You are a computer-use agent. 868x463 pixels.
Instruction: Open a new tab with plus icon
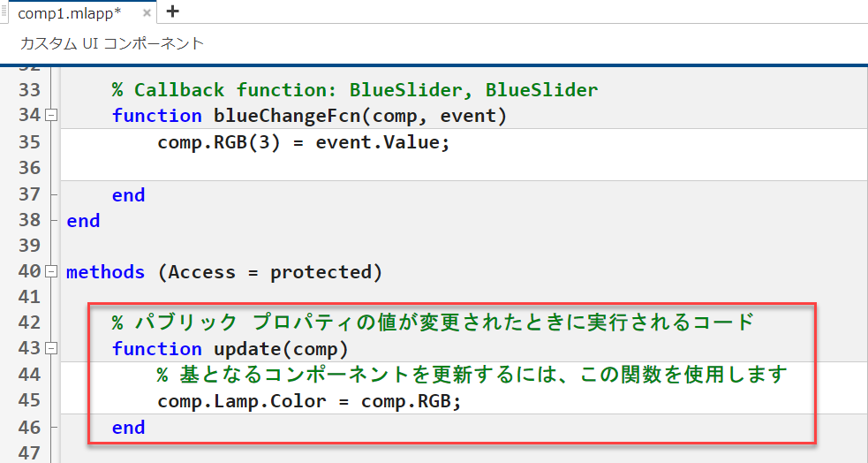(173, 11)
